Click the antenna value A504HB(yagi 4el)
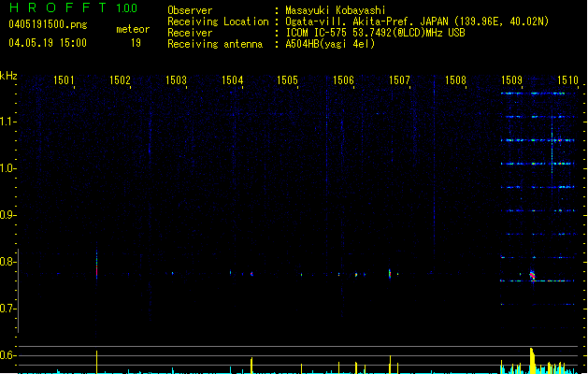This screenshot has height=374, width=588. 330,44
